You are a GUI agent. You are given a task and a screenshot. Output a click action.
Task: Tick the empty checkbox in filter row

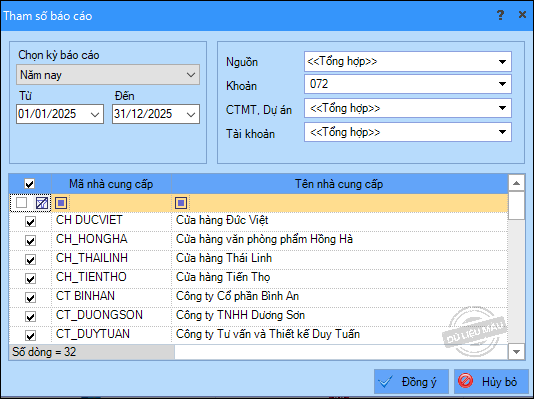[x=21, y=203]
